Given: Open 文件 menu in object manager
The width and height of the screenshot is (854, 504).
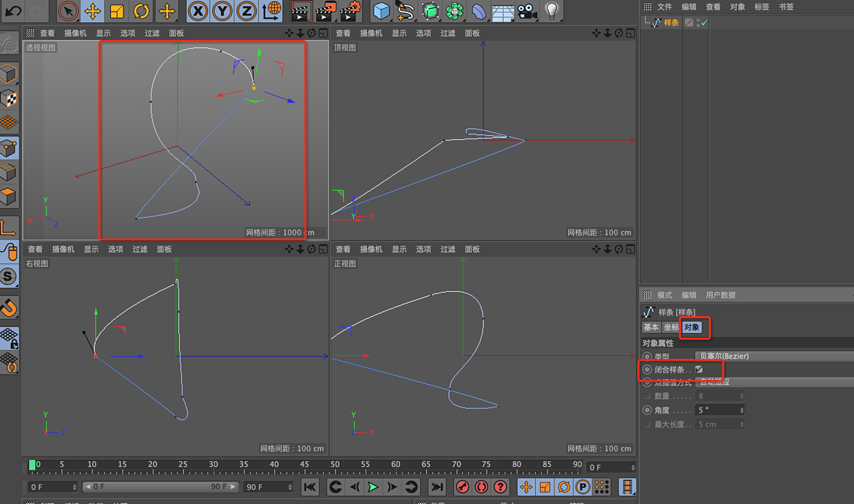Looking at the screenshot, I should coord(665,6).
